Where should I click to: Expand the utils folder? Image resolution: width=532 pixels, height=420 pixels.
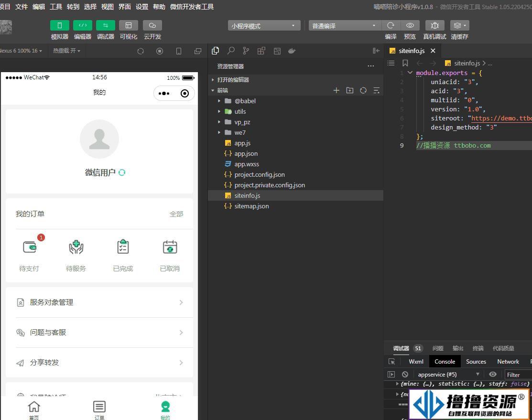coord(295,111)
